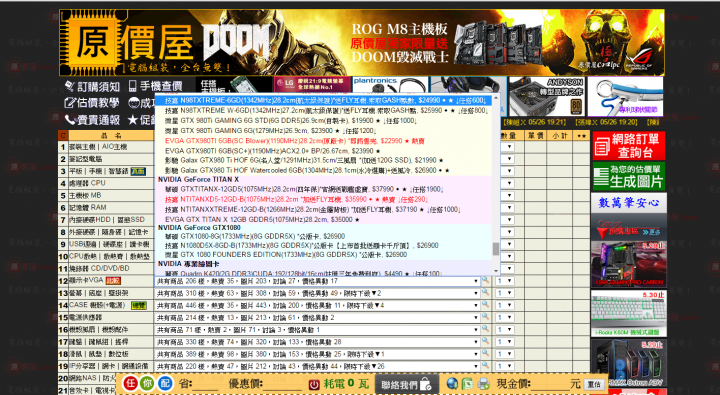Expand the 顯示卡VGA product dropdown (206 樣)
Viewport: 720px width, 395px height.
coord(317,281)
